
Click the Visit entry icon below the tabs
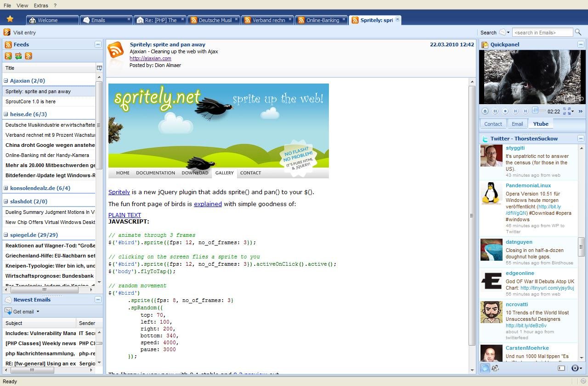[6, 32]
